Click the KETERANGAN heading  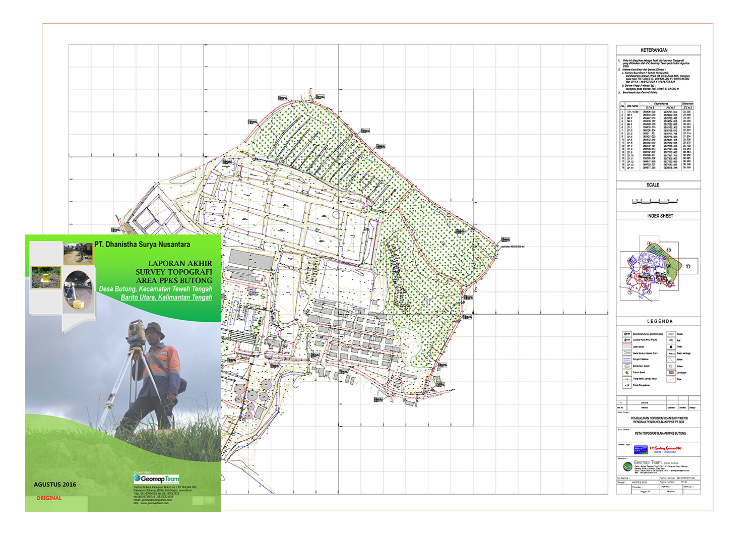[654, 50]
